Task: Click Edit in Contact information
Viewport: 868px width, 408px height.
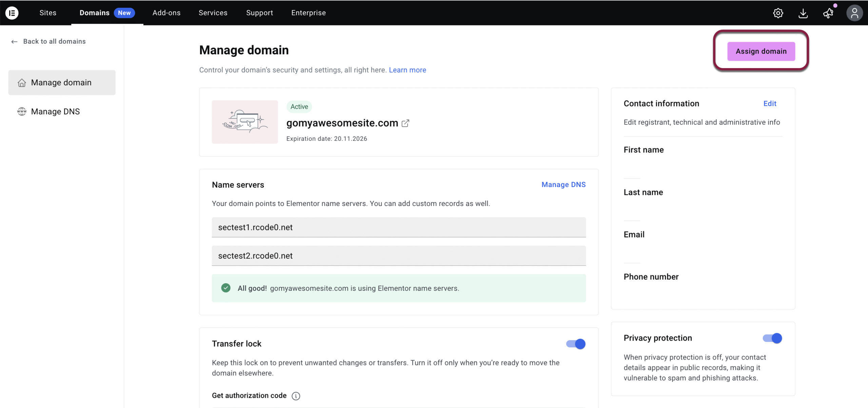Action: coord(770,104)
